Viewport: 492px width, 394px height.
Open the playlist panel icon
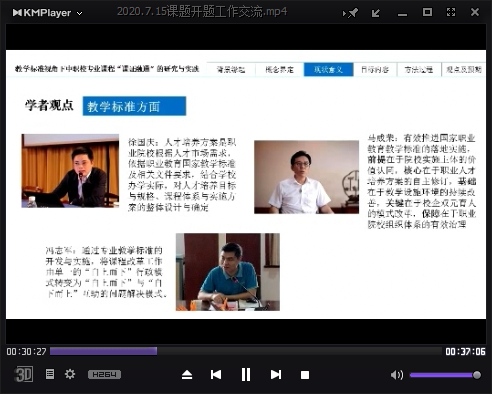coord(50,374)
